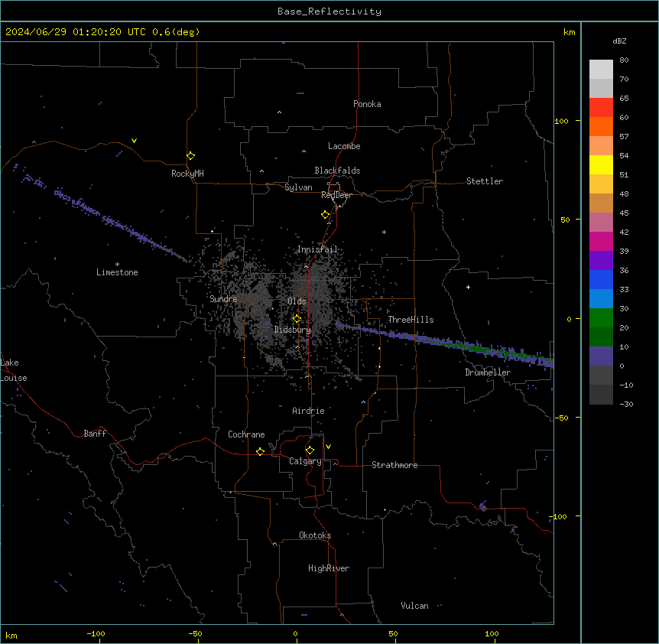
Task: Click the indigo 0–10 dBZ legend band
Action: 601,356
